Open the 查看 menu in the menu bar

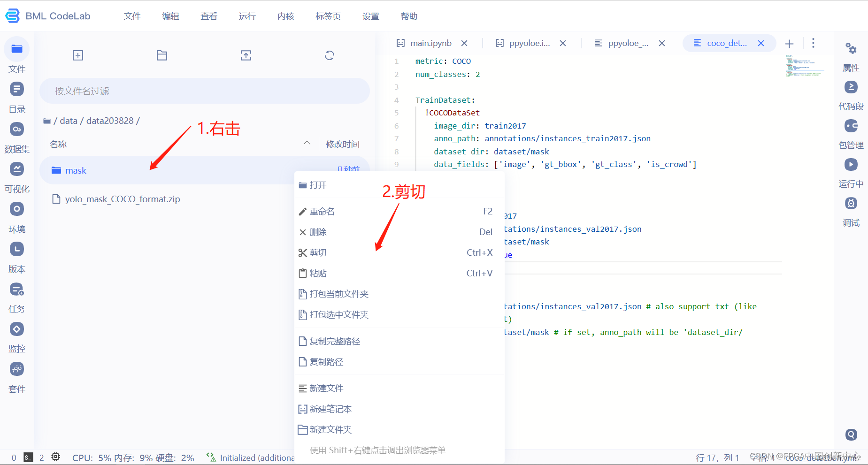click(x=209, y=16)
